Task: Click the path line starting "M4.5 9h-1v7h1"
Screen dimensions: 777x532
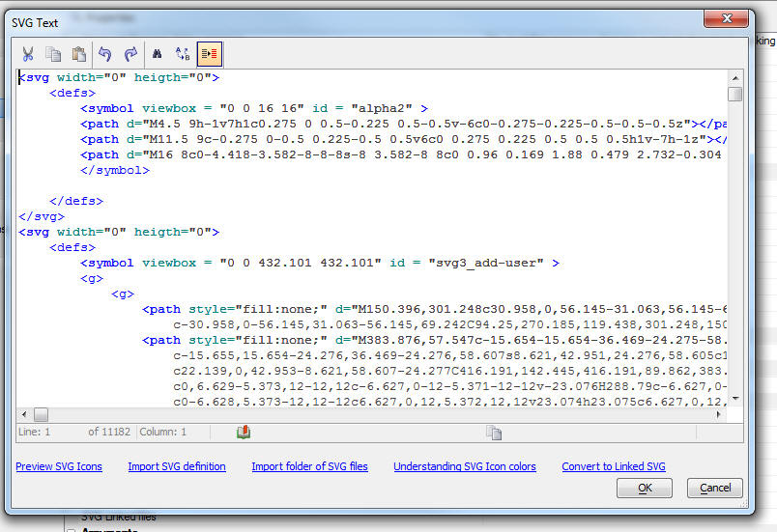Action: 404,124
